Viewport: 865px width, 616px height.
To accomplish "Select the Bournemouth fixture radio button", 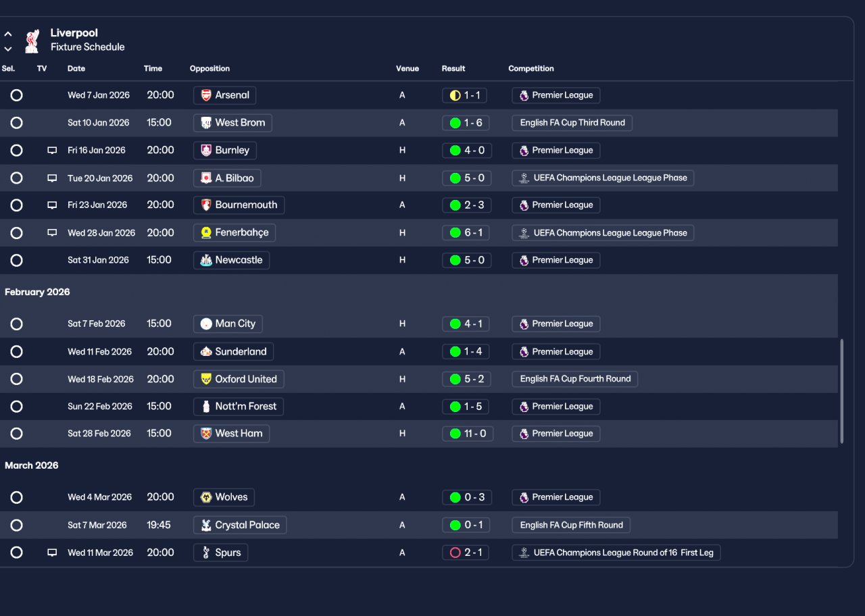I will 17,205.
